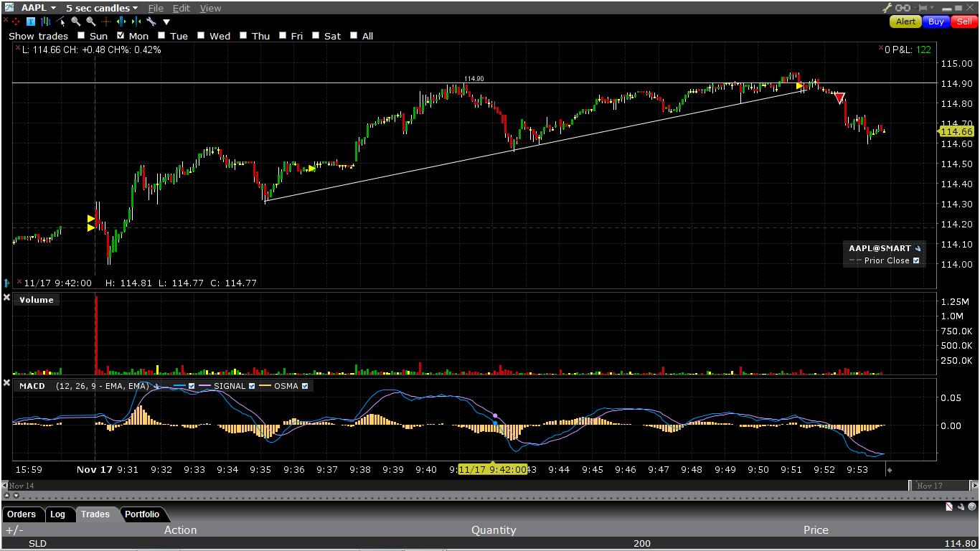Screen dimensions: 980x551
Task: Click the second magnifier zoom icon
Action: point(90,22)
